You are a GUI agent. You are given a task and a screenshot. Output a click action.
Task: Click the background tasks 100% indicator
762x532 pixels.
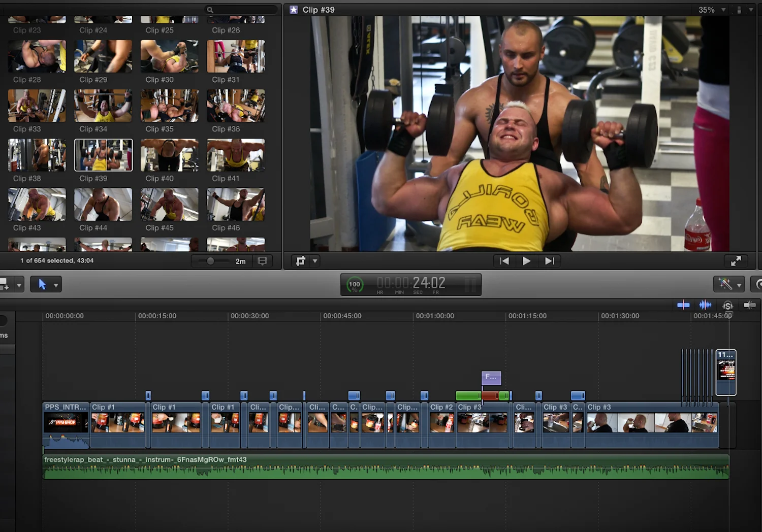coord(355,285)
